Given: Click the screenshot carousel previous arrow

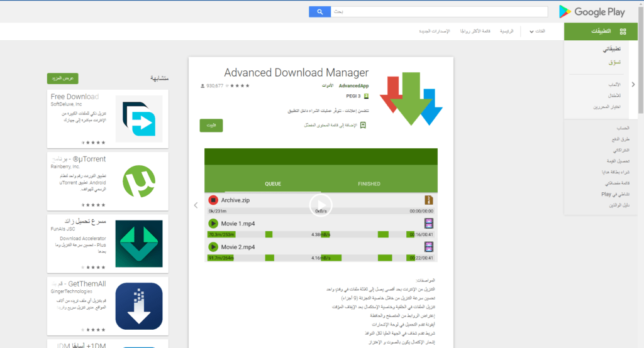Looking at the screenshot, I should tap(196, 205).
